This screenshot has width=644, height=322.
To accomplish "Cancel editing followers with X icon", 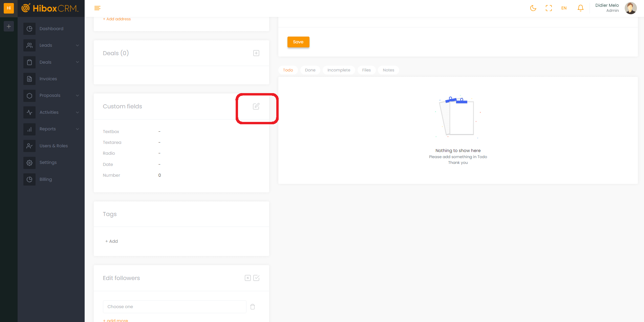I will [x=248, y=278].
